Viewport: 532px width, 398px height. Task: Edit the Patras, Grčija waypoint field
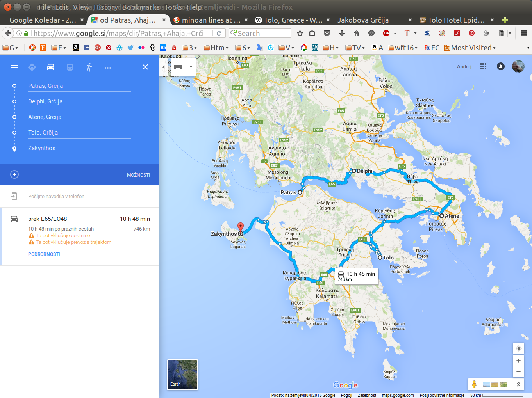pos(80,86)
